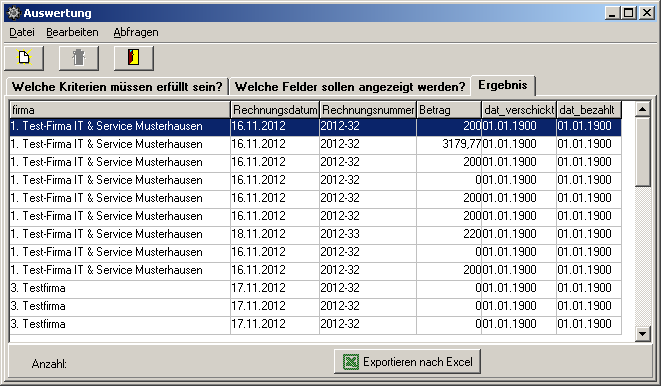
Task: Switch to 'Welche Kriterien müssen erfüllt sein?' tab
Action: 117,87
